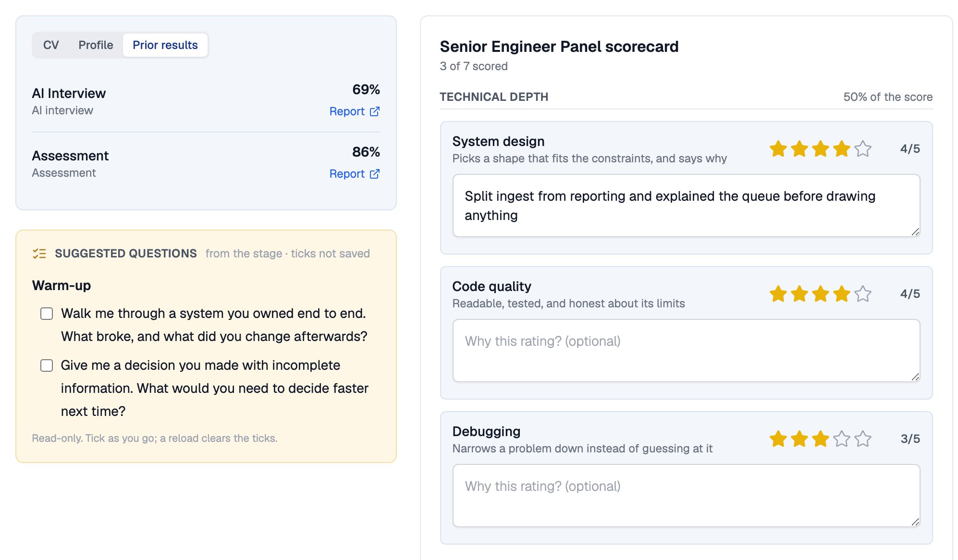Rate System design one star
958x560 pixels.
(778, 149)
